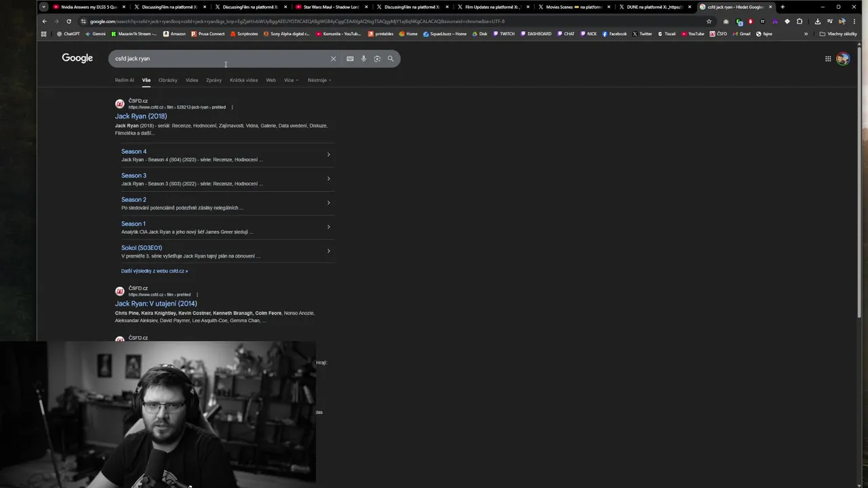Screen dimensions: 868x488
Task: Close the active csfd jack ryan tab
Action: pos(770,7)
